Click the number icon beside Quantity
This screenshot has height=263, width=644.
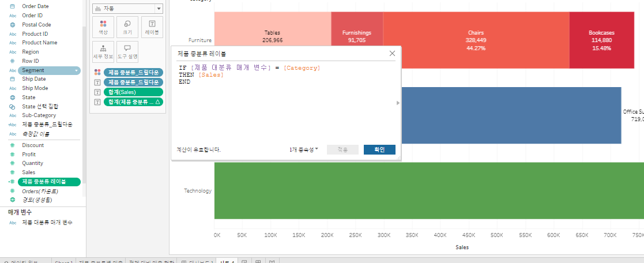[12, 163]
